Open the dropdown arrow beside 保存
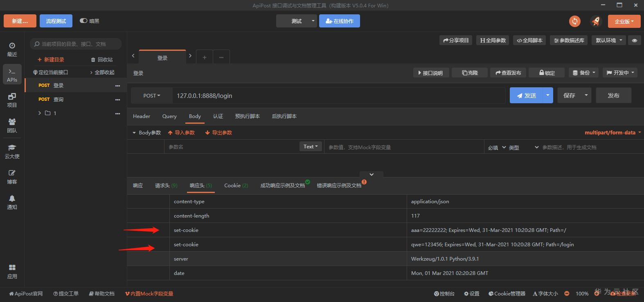Image resolution: width=644 pixels, height=302 pixels. point(586,95)
